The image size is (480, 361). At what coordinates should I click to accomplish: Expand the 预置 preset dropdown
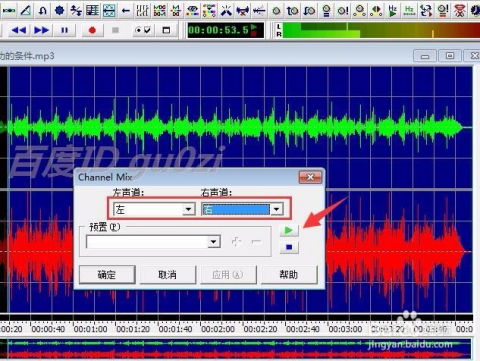(x=214, y=242)
